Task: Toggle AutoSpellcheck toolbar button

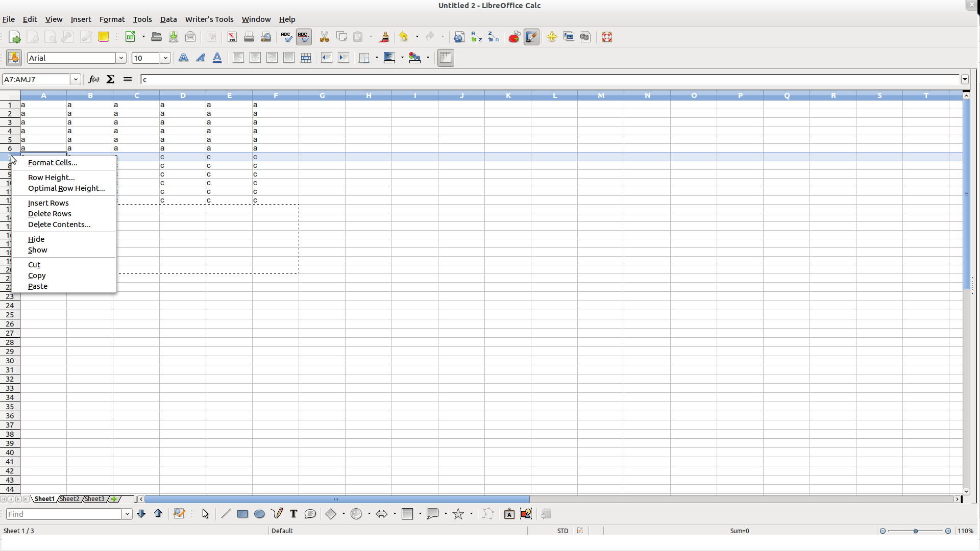Action: pyautogui.click(x=304, y=37)
